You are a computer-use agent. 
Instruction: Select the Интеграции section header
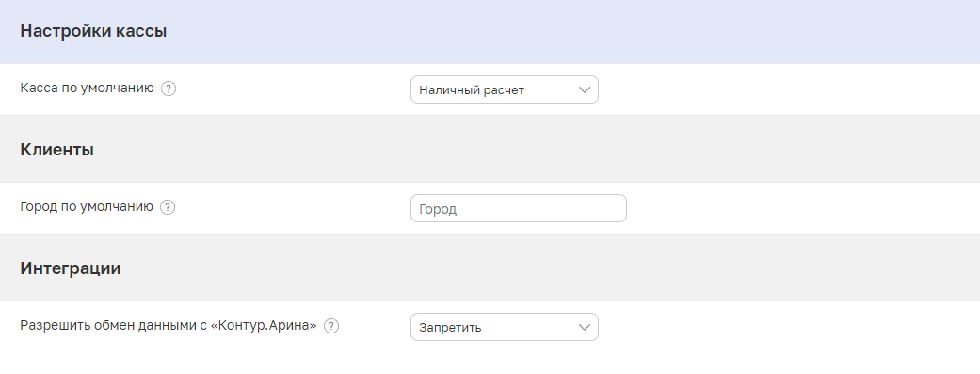[x=70, y=268]
